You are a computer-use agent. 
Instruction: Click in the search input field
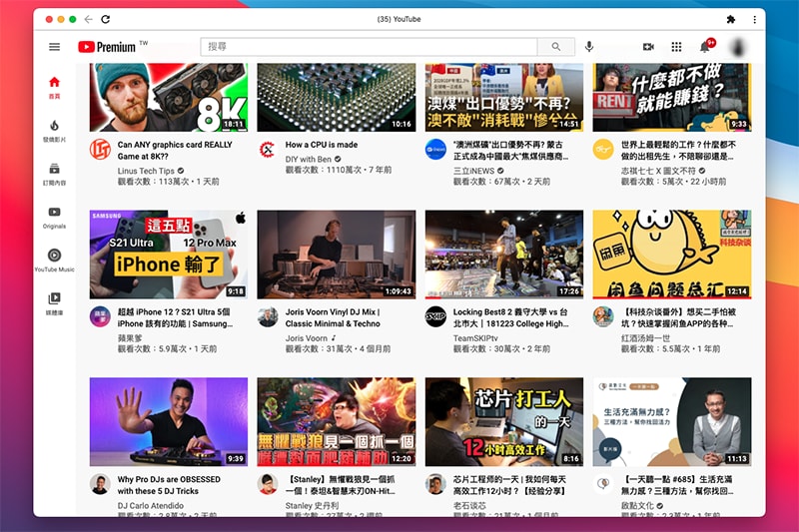[x=370, y=47]
